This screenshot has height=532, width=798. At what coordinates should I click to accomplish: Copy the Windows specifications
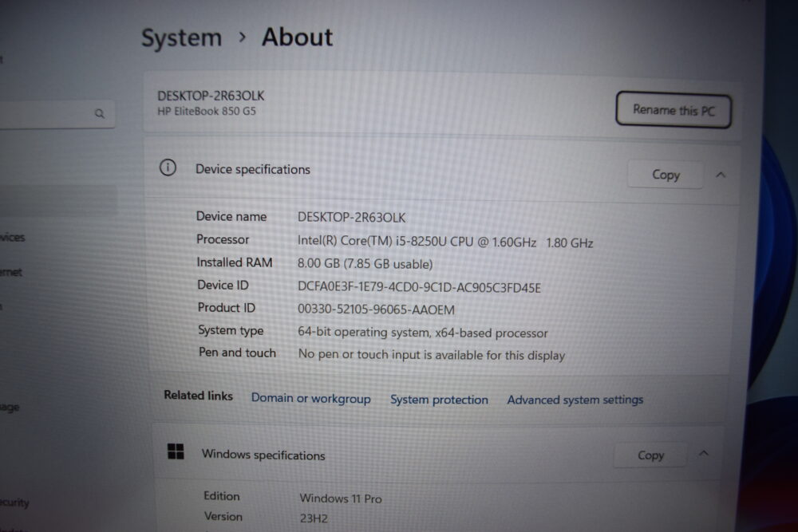pos(650,455)
